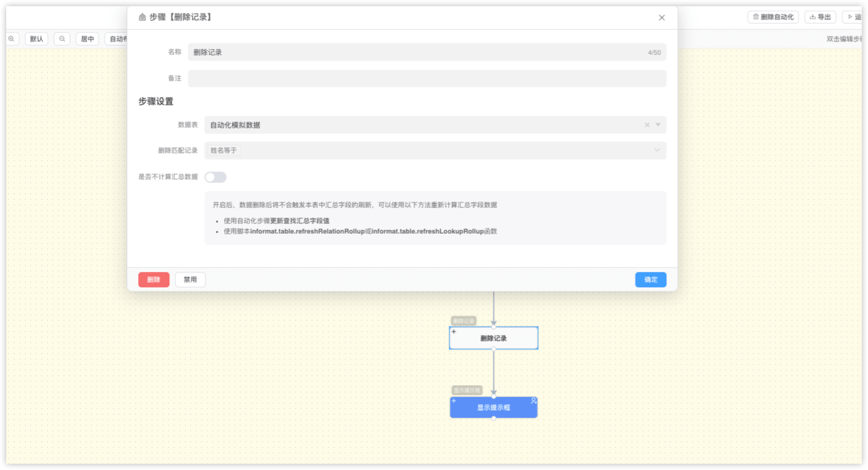Screen dimensions: 868x470
Task: Click the 姓名等于 filter tag
Action: click(x=224, y=150)
